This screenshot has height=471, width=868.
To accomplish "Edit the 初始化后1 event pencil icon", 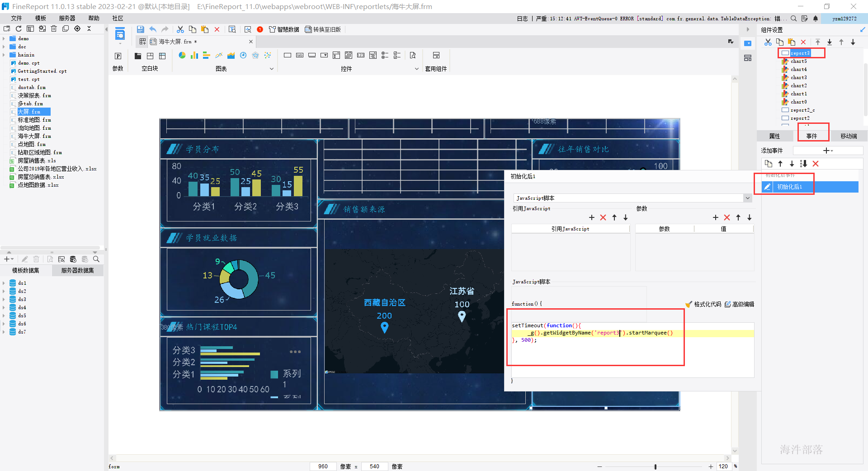I will [x=767, y=187].
